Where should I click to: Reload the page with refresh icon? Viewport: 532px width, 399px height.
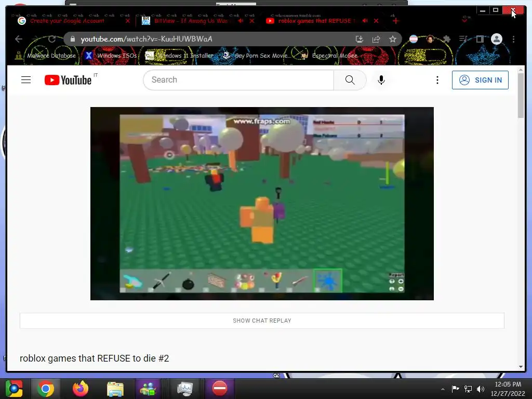coord(52,39)
